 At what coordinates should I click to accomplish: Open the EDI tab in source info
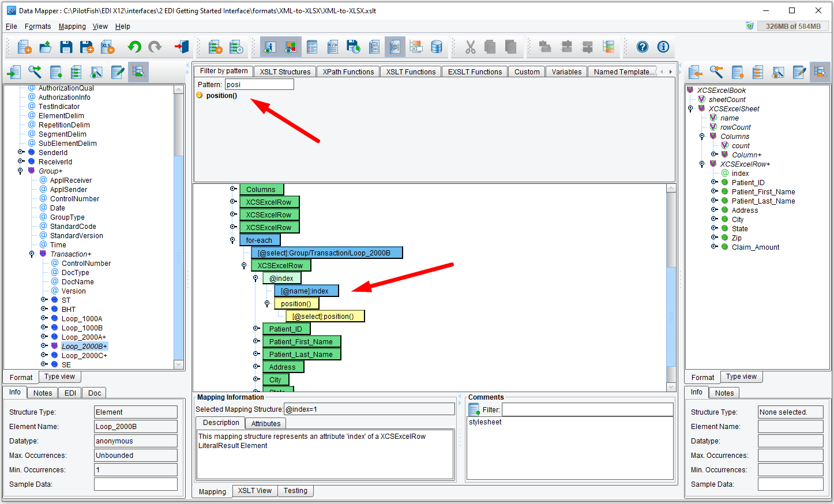click(x=70, y=393)
